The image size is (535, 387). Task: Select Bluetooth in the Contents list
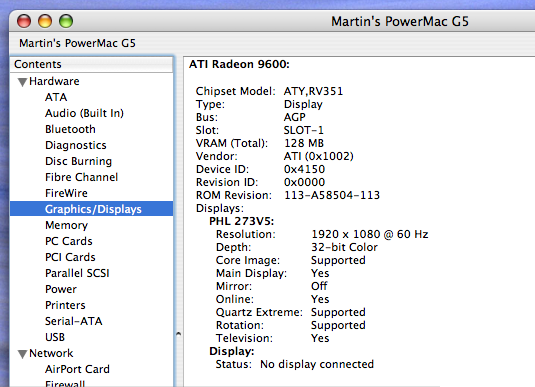pos(70,129)
